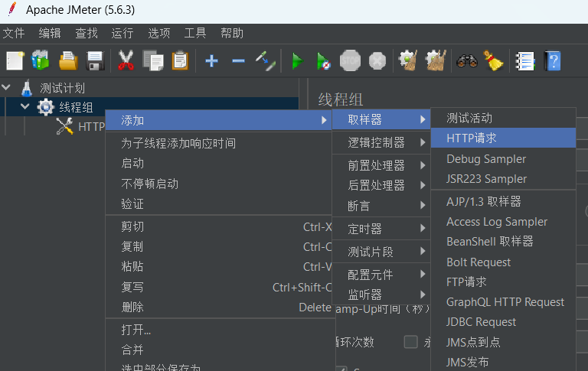This screenshot has width=588, height=371.
Task: Collapse the 线程组 tree node
Action: point(24,106)
